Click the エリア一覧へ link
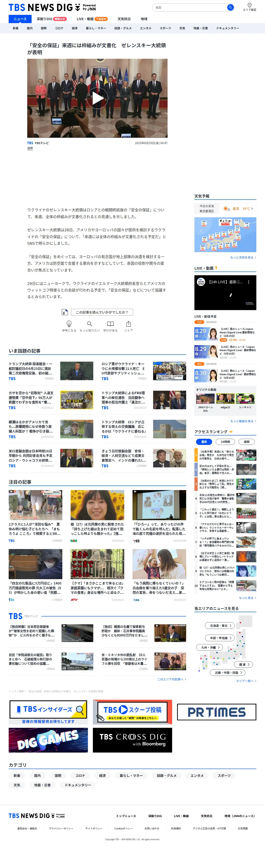 pos(246,681)
